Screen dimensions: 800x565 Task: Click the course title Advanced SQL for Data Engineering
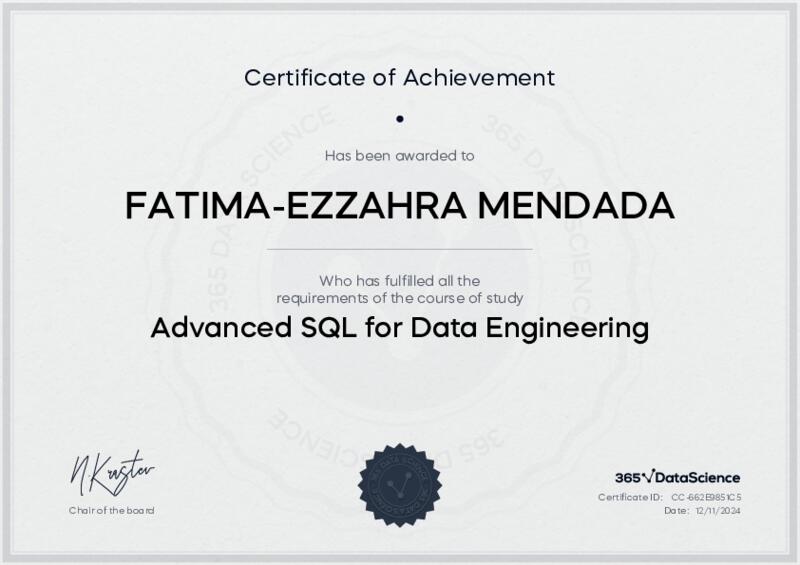coord(400,327)
